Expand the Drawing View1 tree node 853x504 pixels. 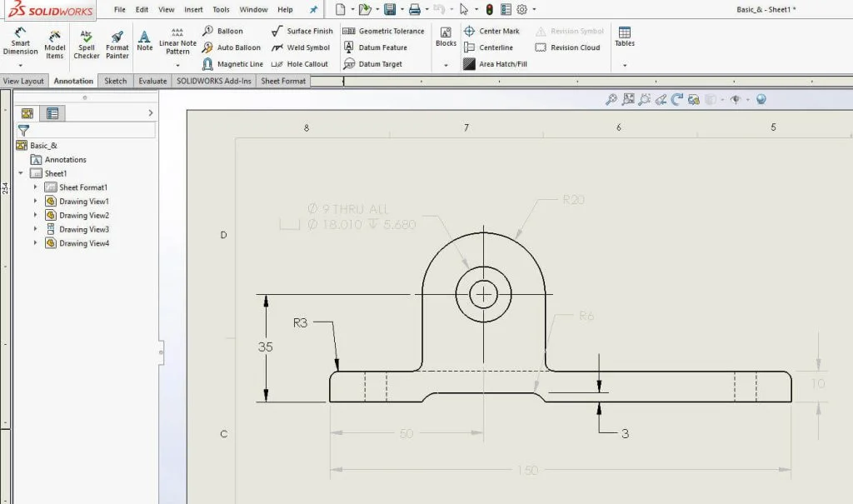click(35, 202)
